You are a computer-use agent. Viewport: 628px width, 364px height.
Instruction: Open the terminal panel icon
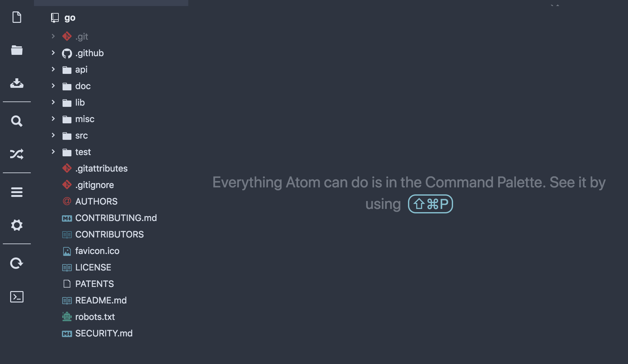(17, 297)
